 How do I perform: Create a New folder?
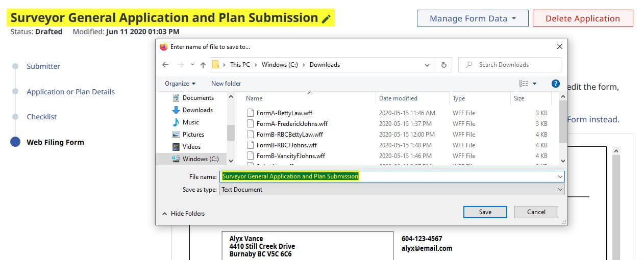click(226, 84)
